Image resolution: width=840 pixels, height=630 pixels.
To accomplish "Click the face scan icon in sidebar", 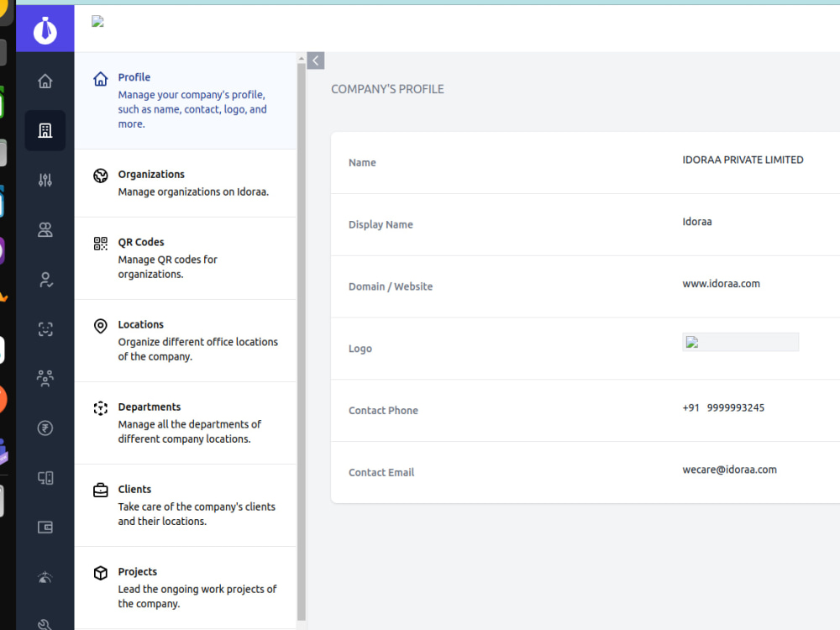I will 45,329.
